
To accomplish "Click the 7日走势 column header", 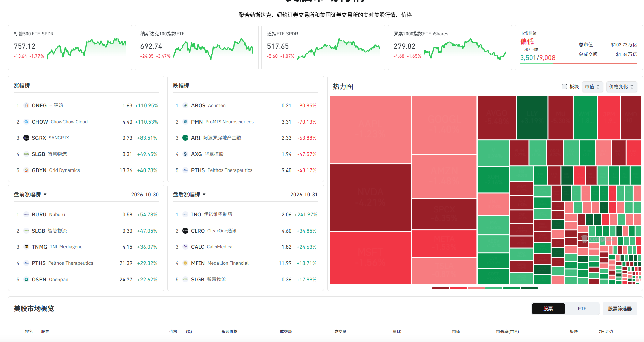I will 606,332.
